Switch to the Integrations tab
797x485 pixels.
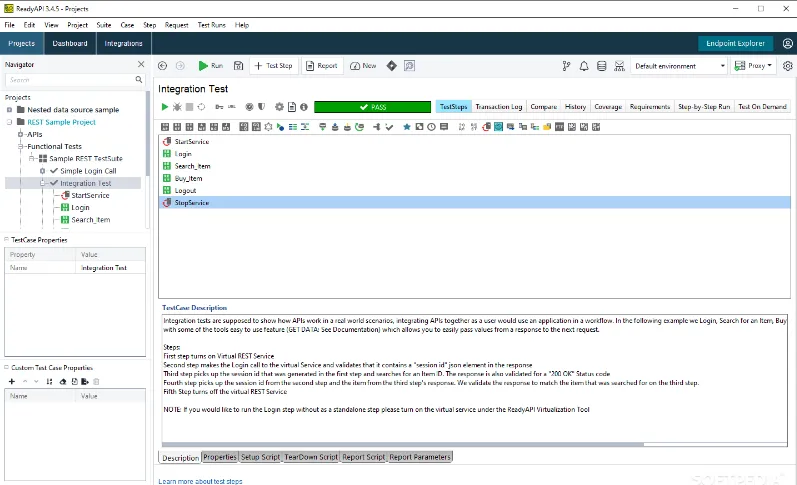(x=124, y=44)
